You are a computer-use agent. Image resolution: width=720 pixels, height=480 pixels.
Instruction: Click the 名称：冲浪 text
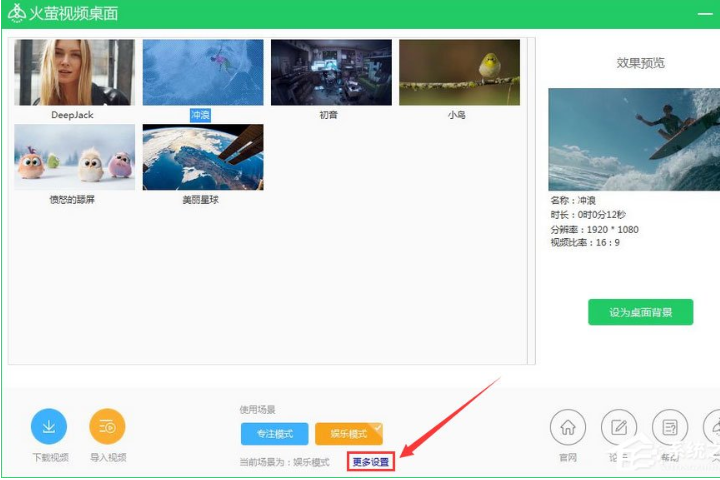coord(573,200)
